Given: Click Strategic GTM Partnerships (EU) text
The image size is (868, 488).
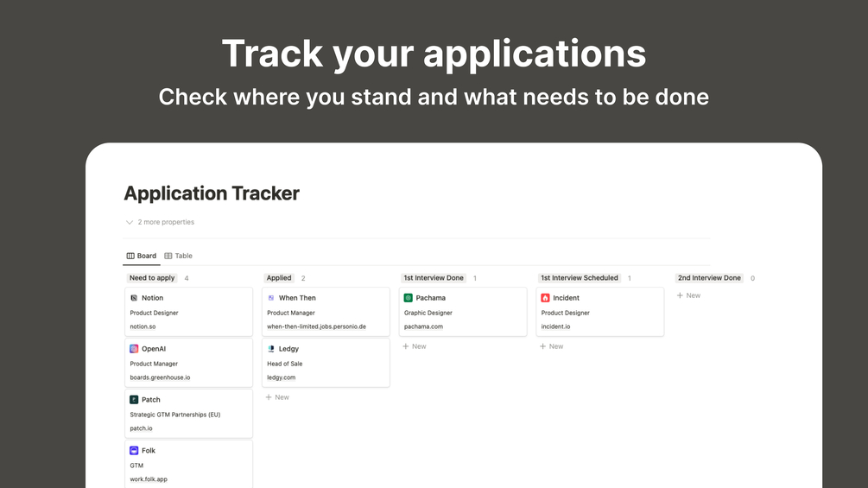Looking at the screenshot, I should pos(175,415).
